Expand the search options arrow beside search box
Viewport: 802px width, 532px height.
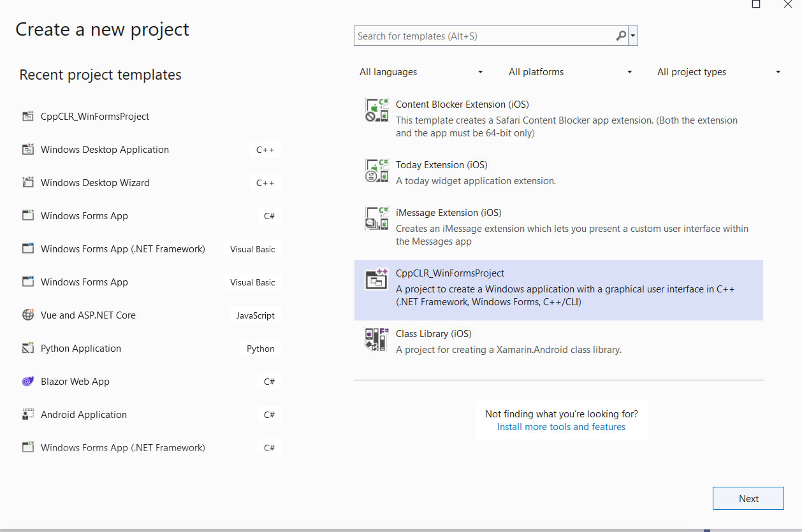point(633,36)
